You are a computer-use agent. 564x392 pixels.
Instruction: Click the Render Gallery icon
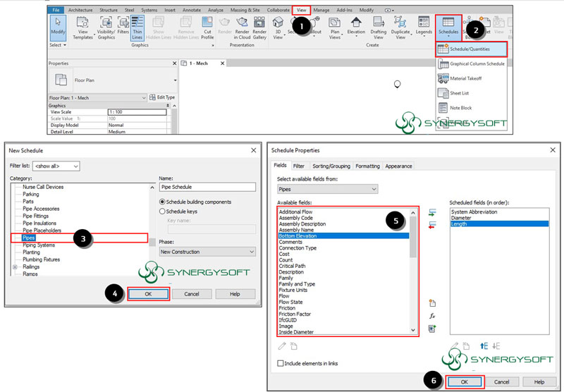259,28
